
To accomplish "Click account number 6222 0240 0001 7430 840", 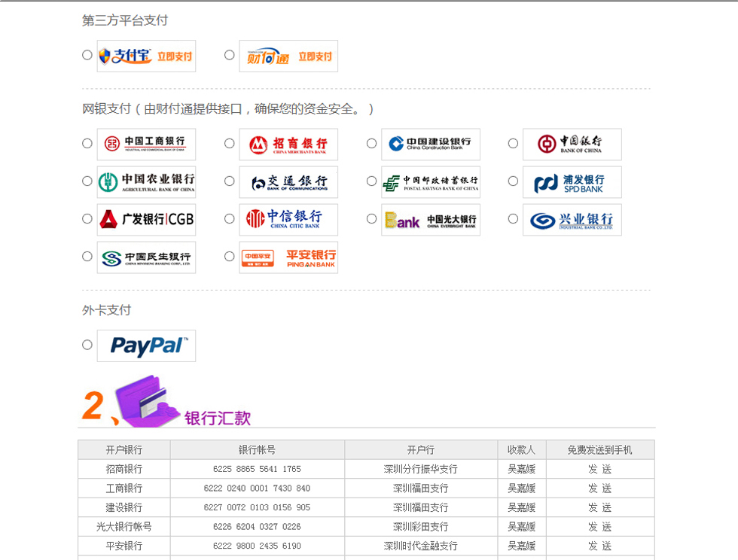I will tap(257, 488).
